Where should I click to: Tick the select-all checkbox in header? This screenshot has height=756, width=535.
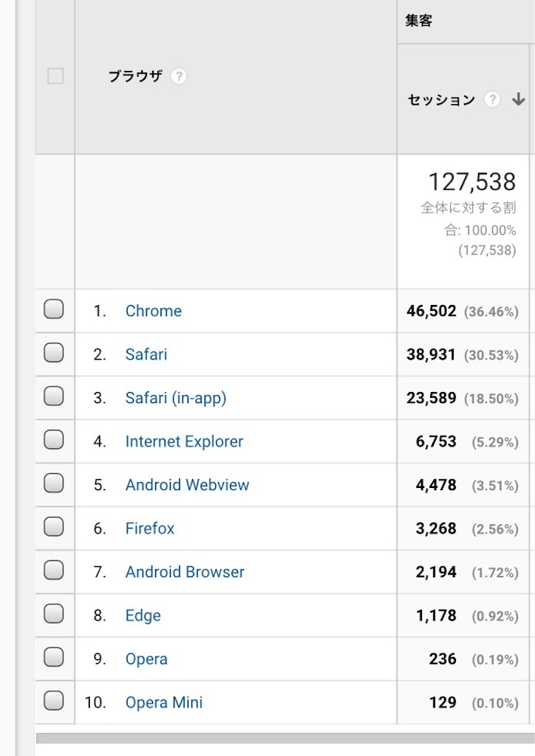55,76
